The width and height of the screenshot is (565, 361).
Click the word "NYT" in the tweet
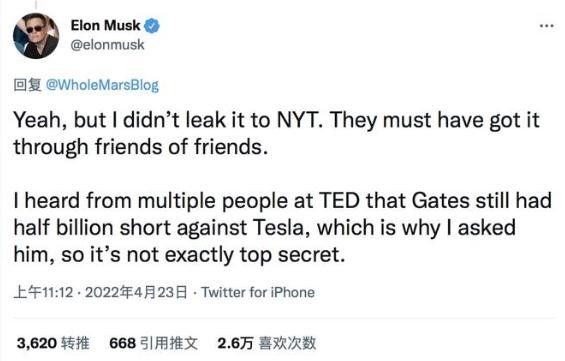(299, 120)
